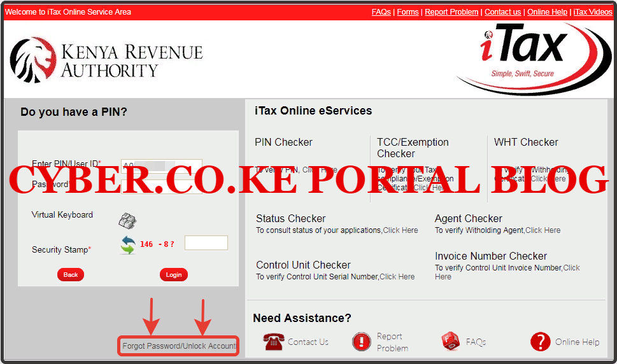Image resolution: width=617 pixels, height=364 pixels.
Task: Click the FAQs cube icon
Action: point(450,341)
